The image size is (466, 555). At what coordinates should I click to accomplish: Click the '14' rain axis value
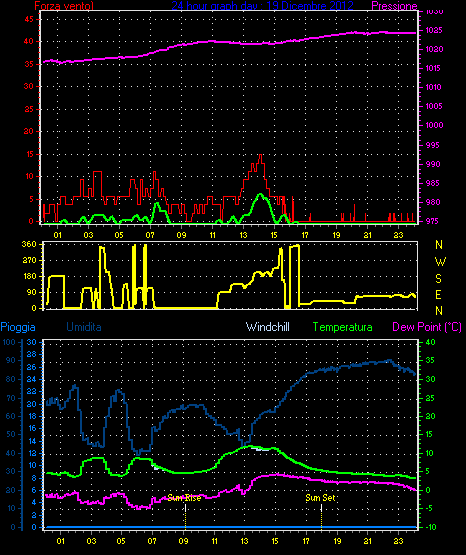tap(32, 441)
